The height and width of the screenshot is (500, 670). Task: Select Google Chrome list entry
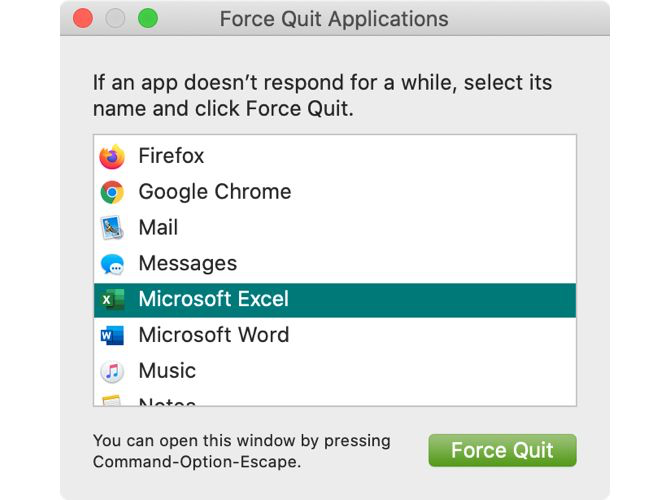click(x=215, y=192)
